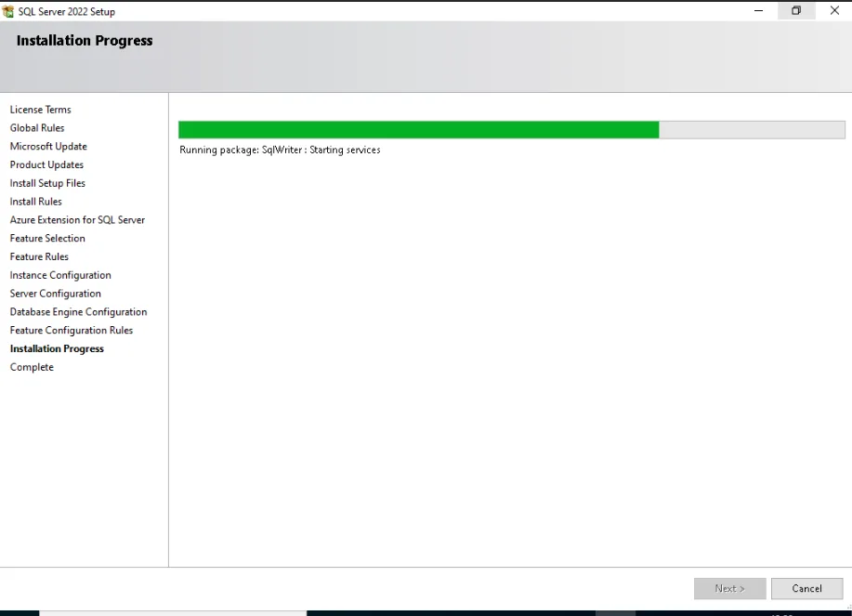This screenshot has height=616, width=852.
Task: Select Complete step in sidebar
Action: pos(32,367)
